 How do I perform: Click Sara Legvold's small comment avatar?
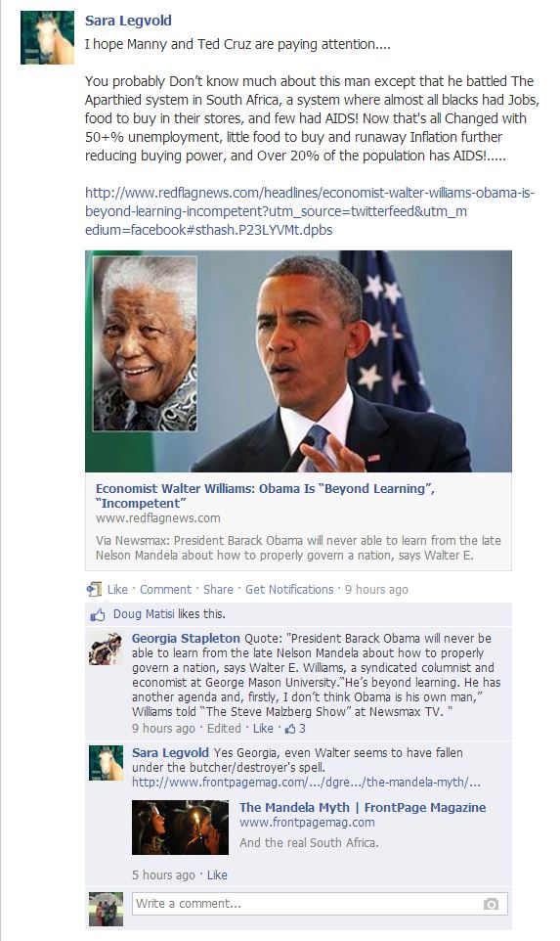(x=107, y=763)
